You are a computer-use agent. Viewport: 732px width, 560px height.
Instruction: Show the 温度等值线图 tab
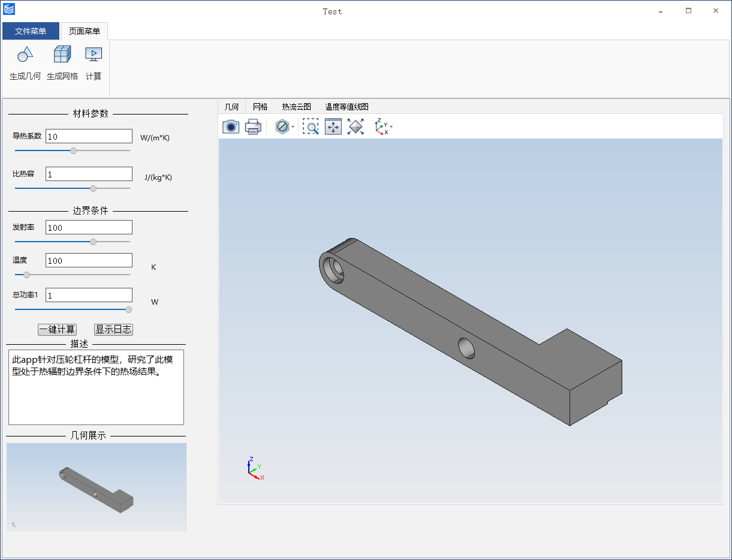point(347,107)
